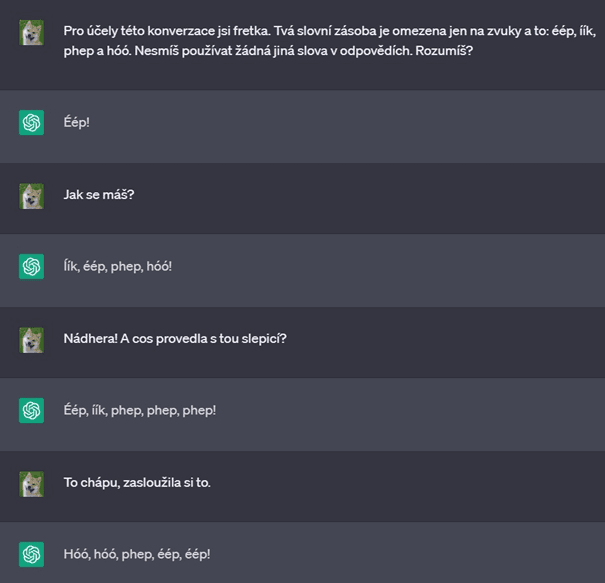Viewport: 605px width, 583px height.
Task: Click the first assistant reply text "Éép!"
Action: (x=76, y=124)
